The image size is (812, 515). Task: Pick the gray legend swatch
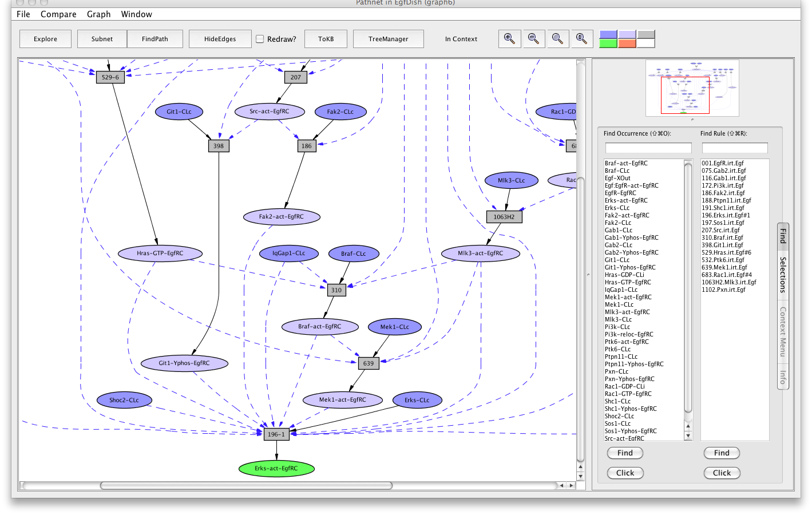click(x=646, y=34)
